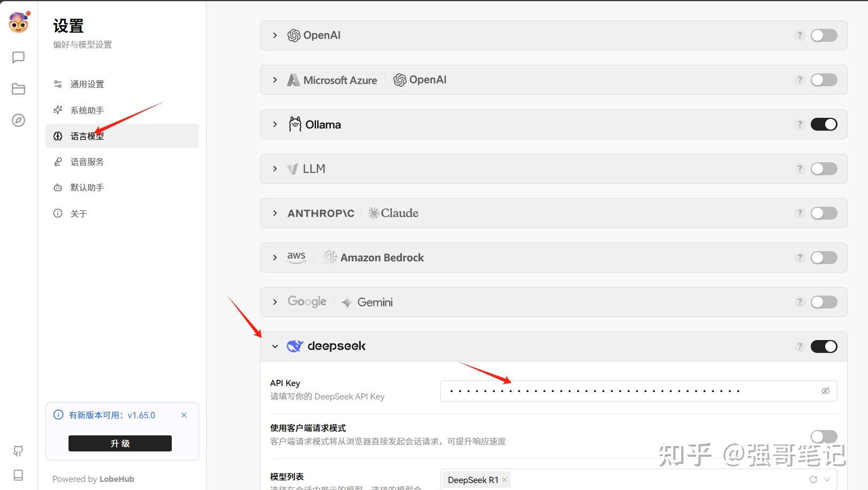The width and height of the screenshot is (868, 490).
Task: Disable the deepseek provider switch
Action: tap(824, 346)
